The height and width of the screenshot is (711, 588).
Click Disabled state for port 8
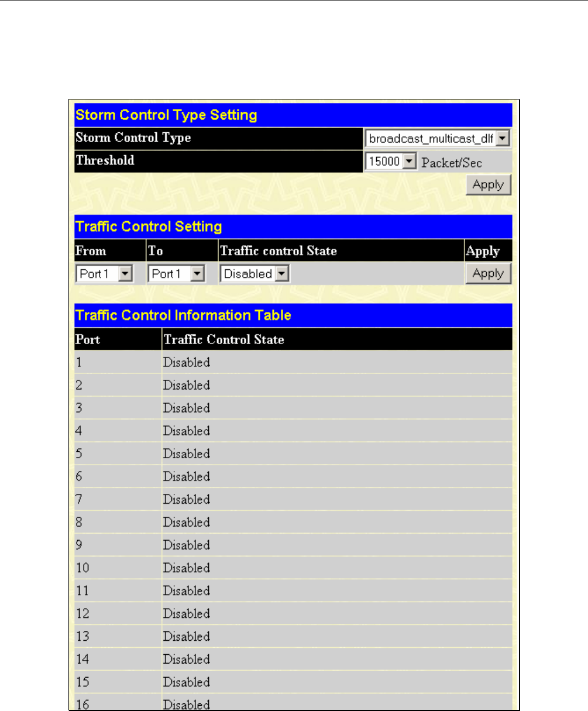click(186, 522)
